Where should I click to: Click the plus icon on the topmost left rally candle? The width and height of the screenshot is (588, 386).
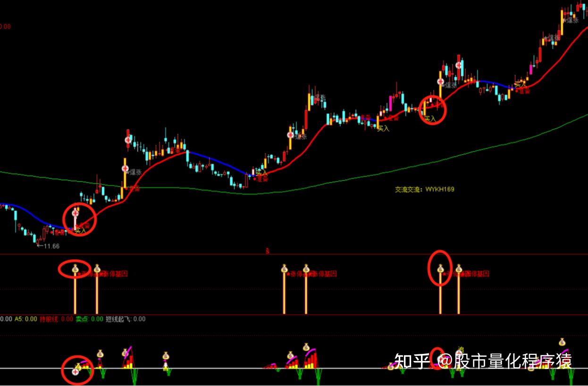tap(128, 140)
